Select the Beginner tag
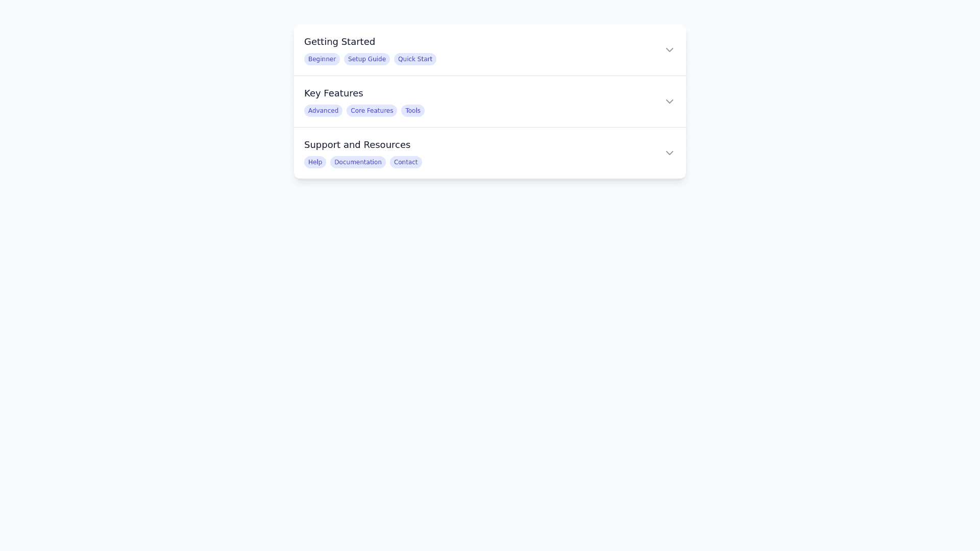This screenshot has width=980, height=551. [322, 59]
